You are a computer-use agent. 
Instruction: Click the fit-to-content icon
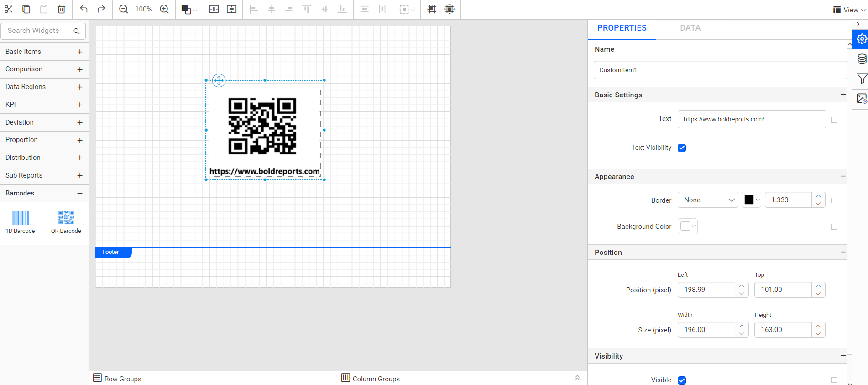click(x=450, y=9)
